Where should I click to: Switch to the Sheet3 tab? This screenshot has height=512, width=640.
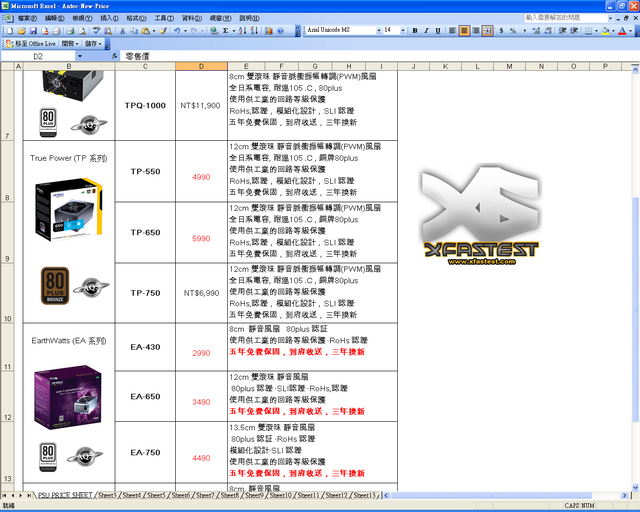click(107, 495)
